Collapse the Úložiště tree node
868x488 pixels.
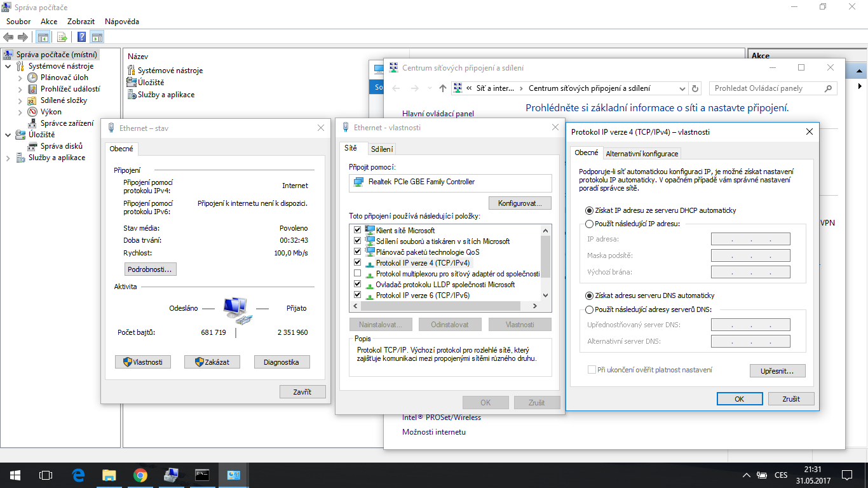coord(8,135)
